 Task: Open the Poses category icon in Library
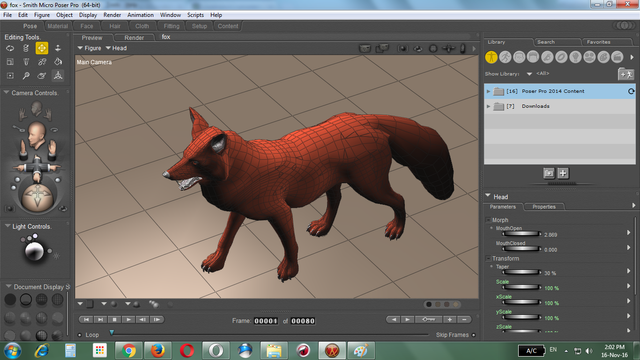pos(505,57)
